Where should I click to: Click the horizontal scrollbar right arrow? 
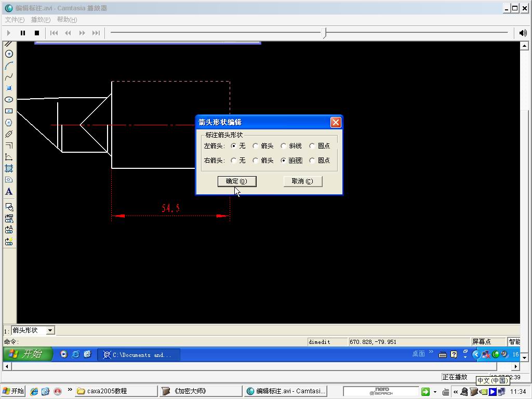(x=516, y=366)
